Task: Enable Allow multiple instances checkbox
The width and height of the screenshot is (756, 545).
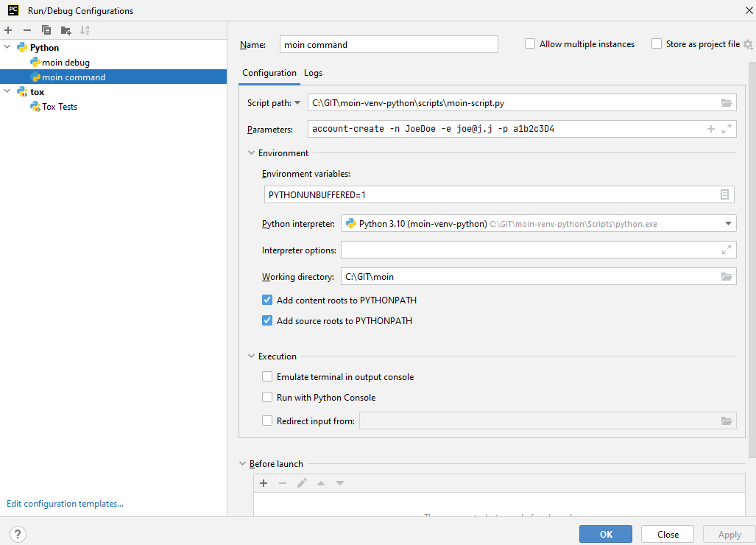Action: click(530, 44)
